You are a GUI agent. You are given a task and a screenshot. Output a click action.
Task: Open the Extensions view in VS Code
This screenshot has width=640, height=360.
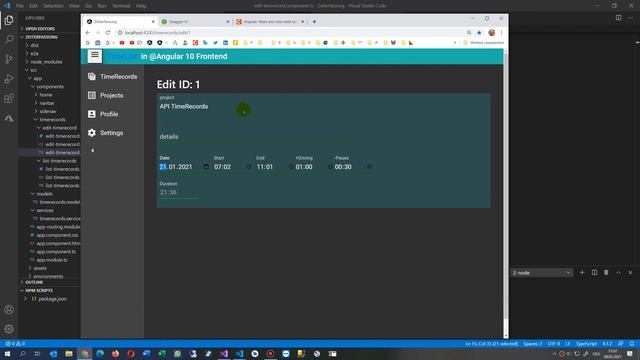point(9,98)
